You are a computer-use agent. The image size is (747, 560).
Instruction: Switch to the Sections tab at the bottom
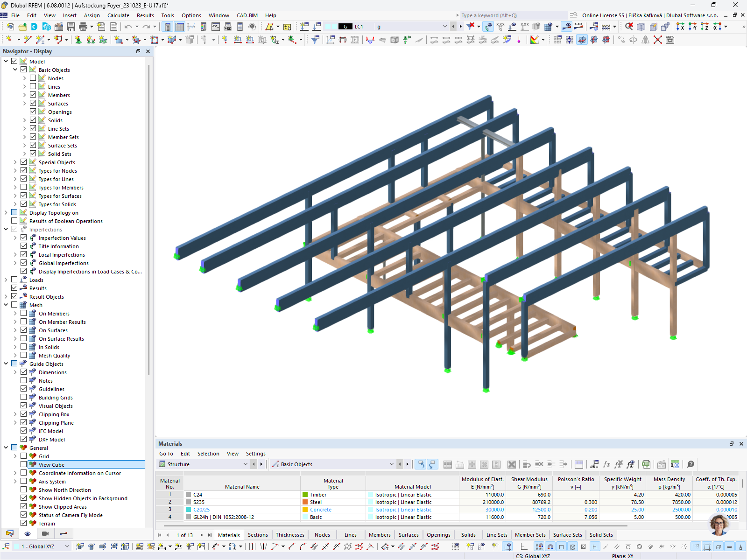pos(258,535)
